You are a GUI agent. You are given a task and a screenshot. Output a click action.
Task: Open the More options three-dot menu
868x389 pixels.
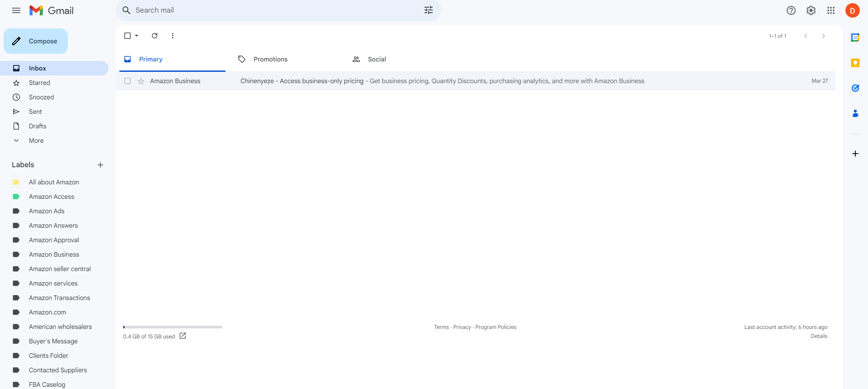pos(173,36)
